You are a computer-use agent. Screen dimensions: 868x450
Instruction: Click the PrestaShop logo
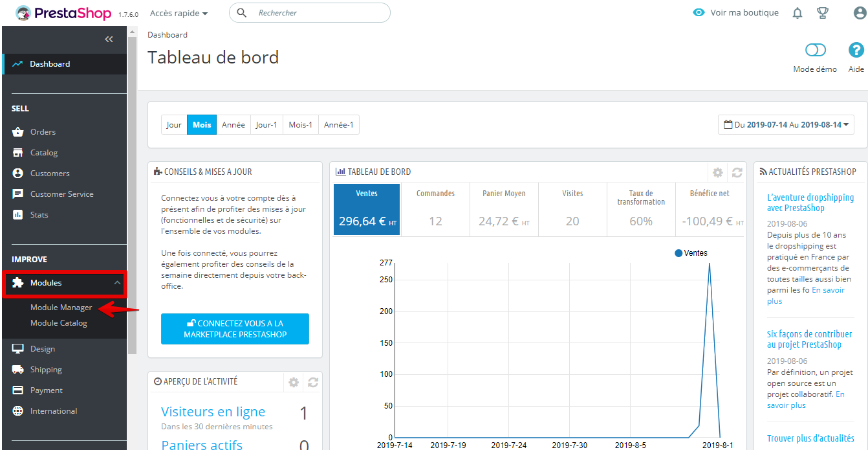click(65, 13)
